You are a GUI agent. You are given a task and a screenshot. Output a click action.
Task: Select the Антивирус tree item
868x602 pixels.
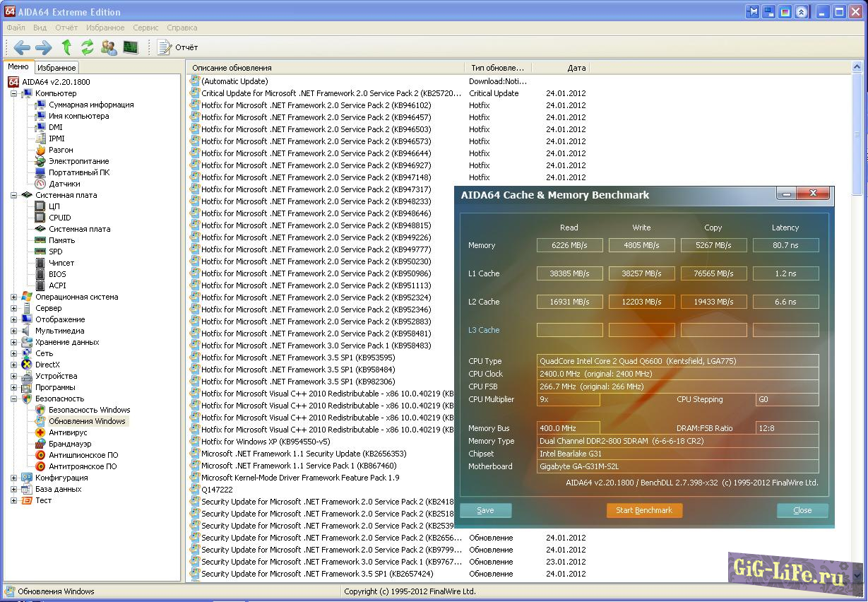click(x=68, y=432)
